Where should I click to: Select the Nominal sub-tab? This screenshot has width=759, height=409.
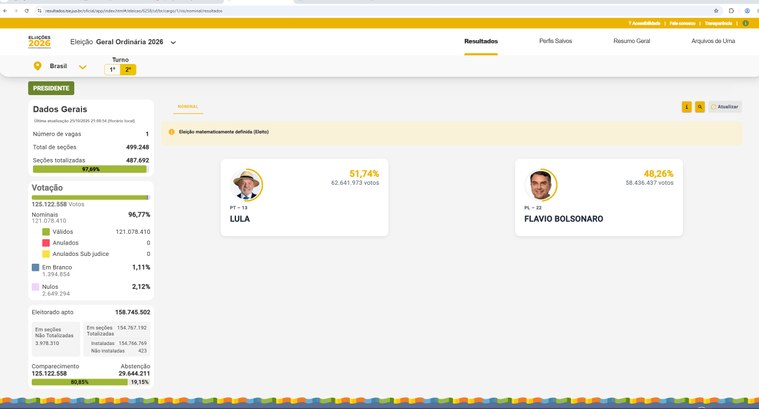click(188, 106)
